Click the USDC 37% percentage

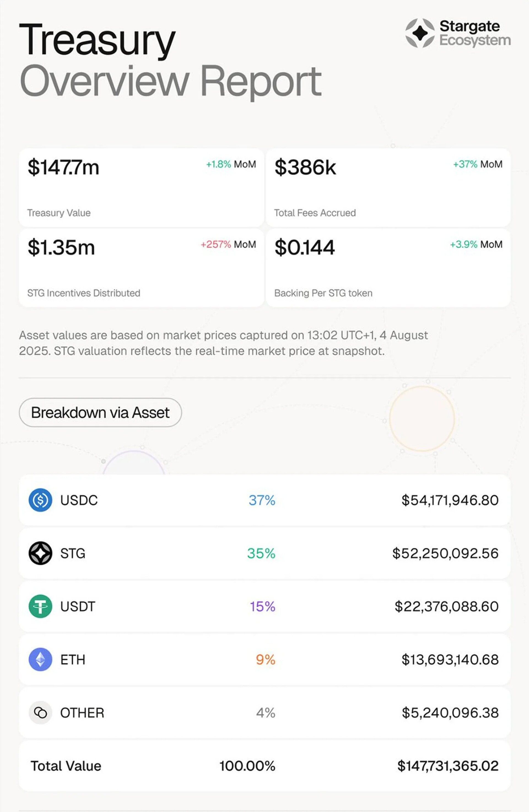pyautogui.click(x=262, y=500)
